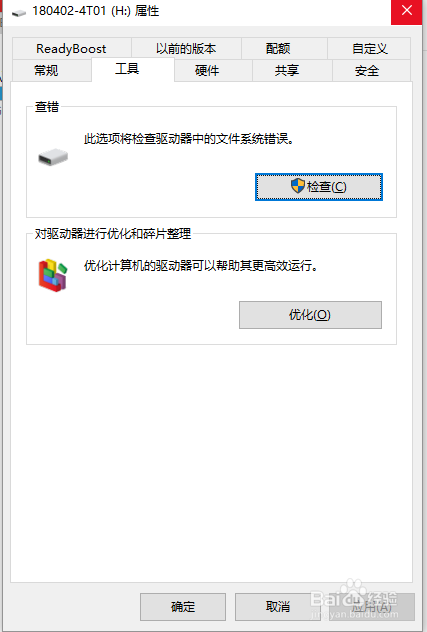Screen dimensions: 427x632
Task: Click the defragment blocks icon
Action: [x=53, y=275]
